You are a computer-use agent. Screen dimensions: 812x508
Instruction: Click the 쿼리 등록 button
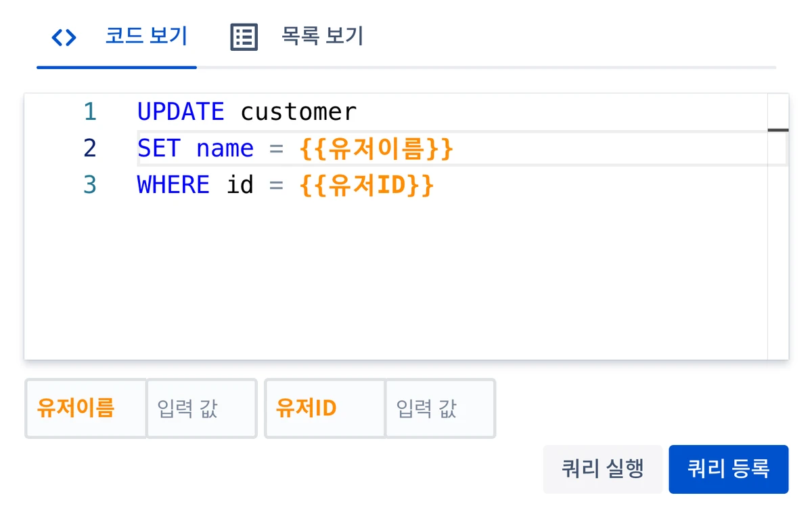(x=728, y=469)
